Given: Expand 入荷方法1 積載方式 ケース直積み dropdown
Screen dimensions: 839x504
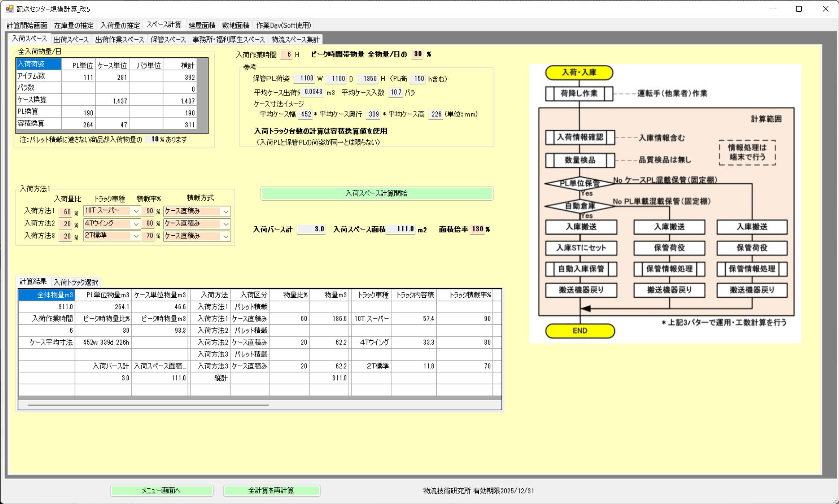Looking at the screenshot, I should 225,212.
